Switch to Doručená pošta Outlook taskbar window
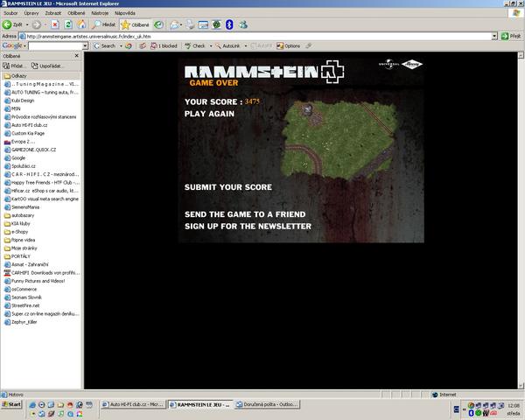 click(x=267, y=404)
